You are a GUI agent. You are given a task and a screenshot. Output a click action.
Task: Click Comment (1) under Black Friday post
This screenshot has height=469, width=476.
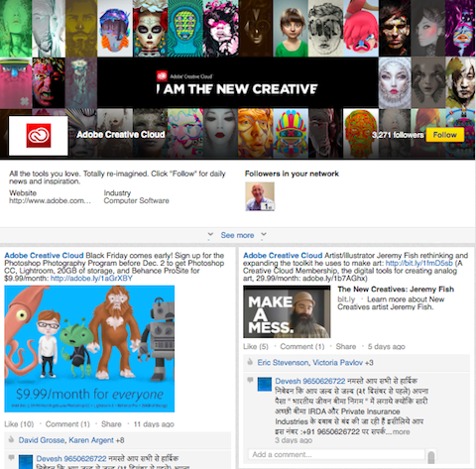click(x=67, y=424)
